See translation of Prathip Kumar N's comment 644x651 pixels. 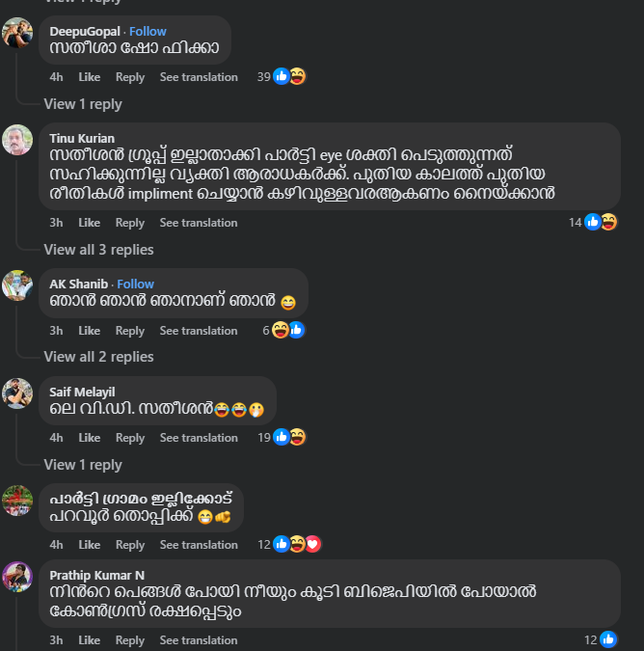coord(199,640)
